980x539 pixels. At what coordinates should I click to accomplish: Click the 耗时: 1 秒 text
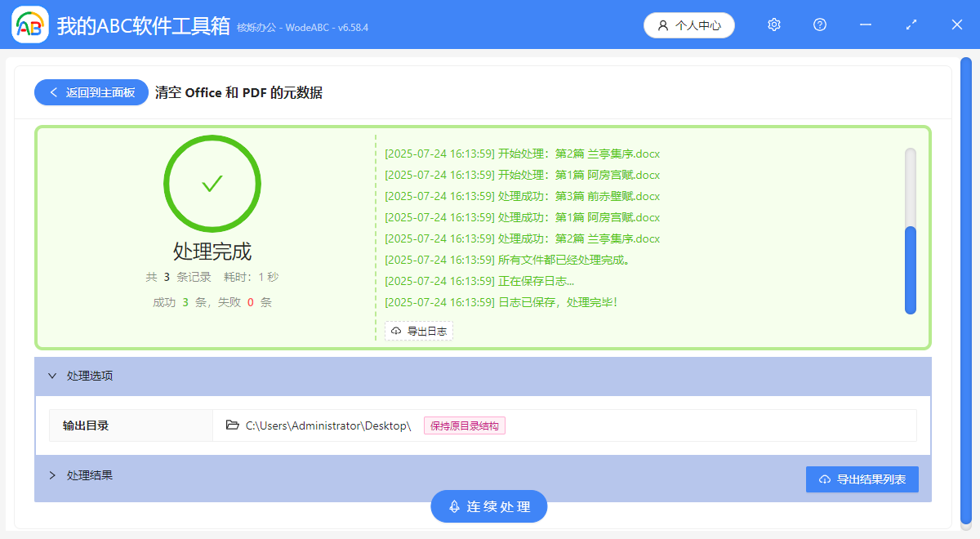coord(251,278)
